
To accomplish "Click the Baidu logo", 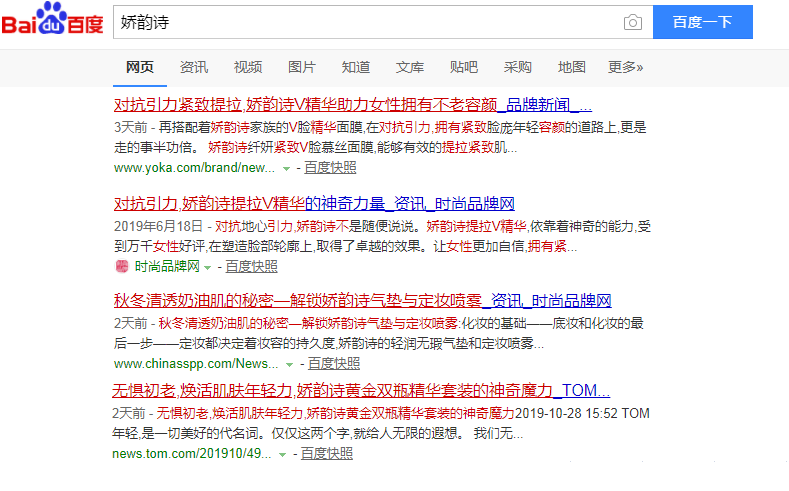I will [x=52, y=19].
